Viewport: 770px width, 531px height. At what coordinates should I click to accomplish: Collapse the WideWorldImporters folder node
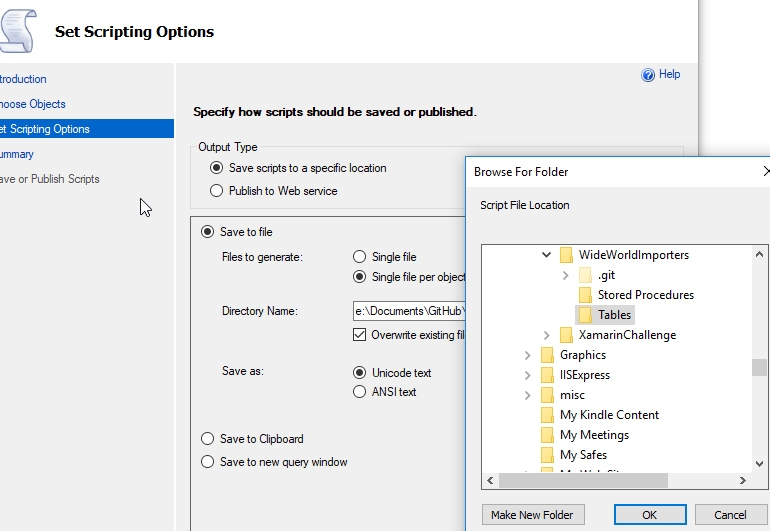[546, 255]
